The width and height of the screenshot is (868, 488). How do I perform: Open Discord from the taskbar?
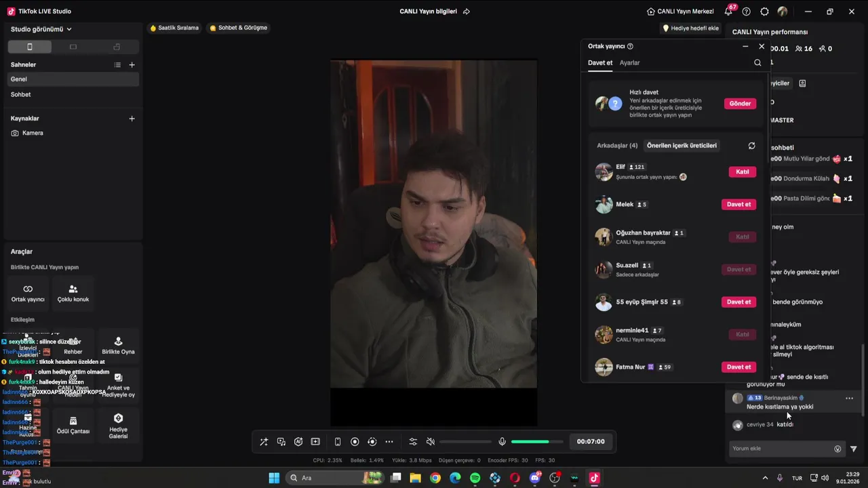click(x=535, y=478)
